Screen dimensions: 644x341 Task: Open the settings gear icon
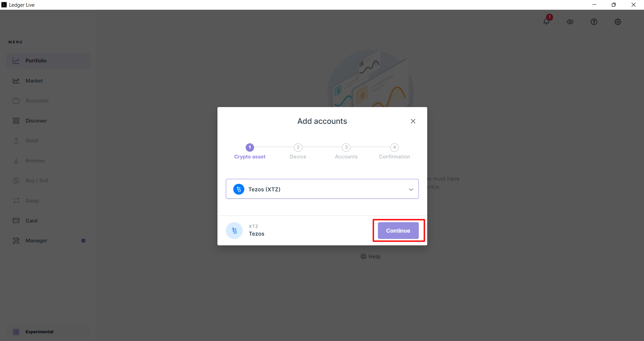(618, 22)
